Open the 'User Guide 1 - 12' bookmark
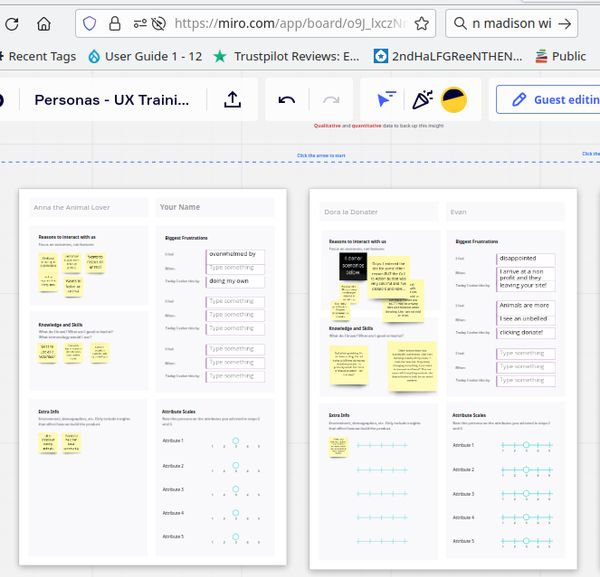Screen dimensions: 600x577 pyautogui.click(x=145, y=57)
